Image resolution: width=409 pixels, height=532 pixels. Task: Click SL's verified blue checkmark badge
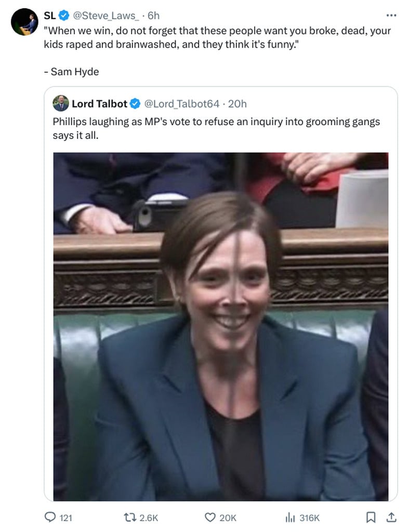(64, 16)
